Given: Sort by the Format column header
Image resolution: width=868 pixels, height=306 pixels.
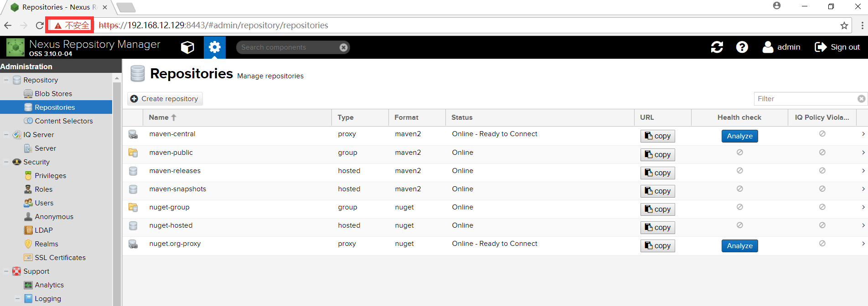Looking at the screenshot, I should (417, 117).
